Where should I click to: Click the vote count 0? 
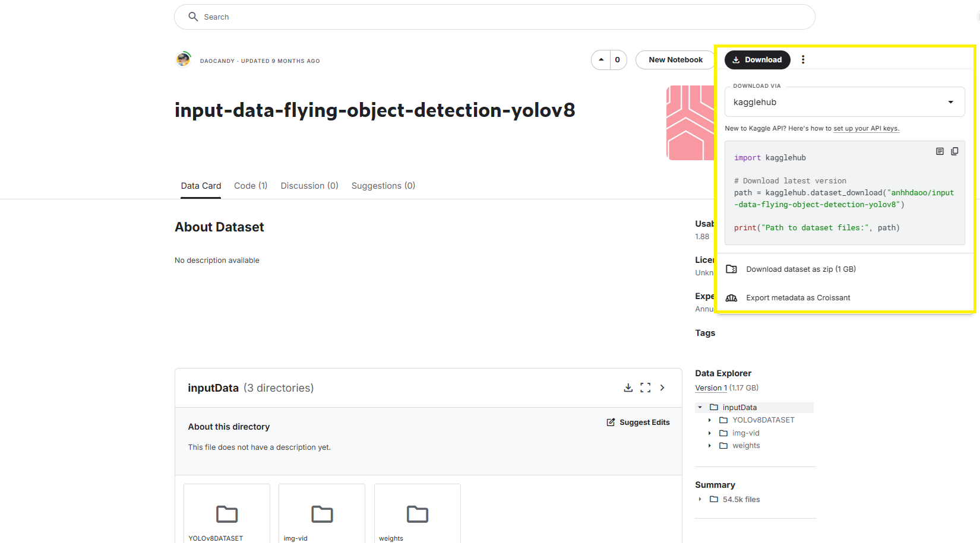pyautogui.click(x=618, y=60)
